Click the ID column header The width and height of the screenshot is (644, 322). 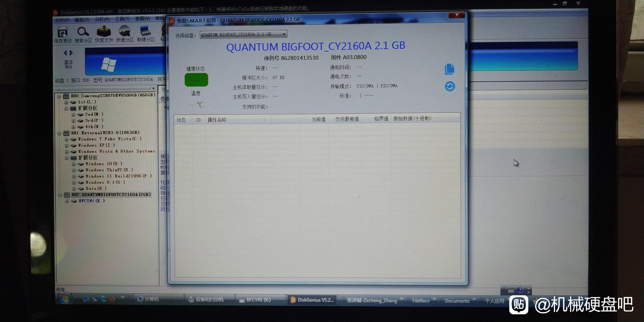point(199,120)
